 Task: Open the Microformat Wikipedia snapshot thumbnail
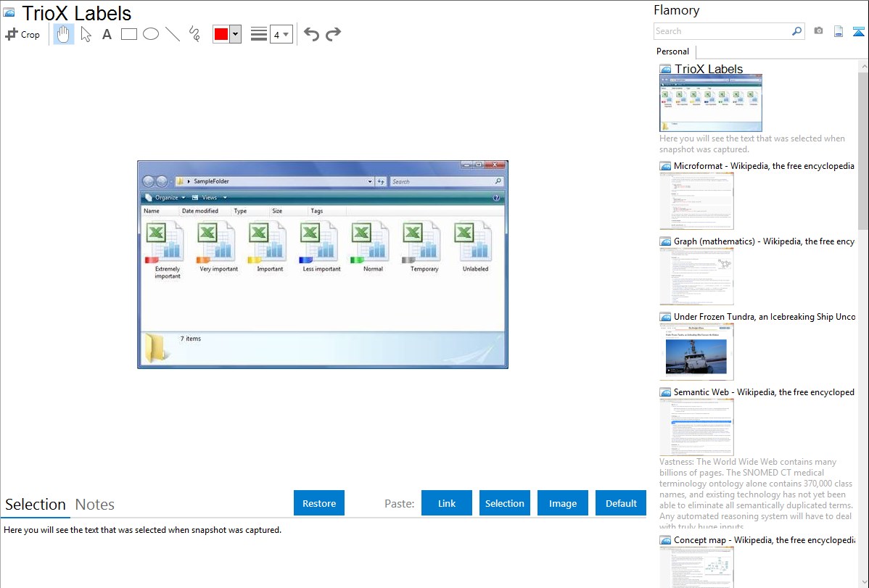pos(696,201)
